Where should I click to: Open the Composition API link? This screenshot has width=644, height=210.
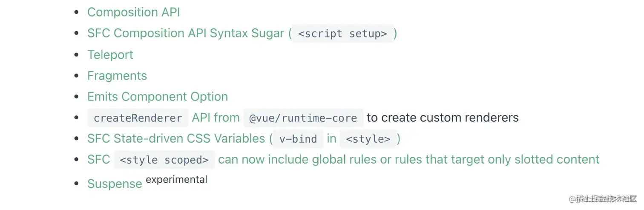pyautogui.click(x=133, y=12)
